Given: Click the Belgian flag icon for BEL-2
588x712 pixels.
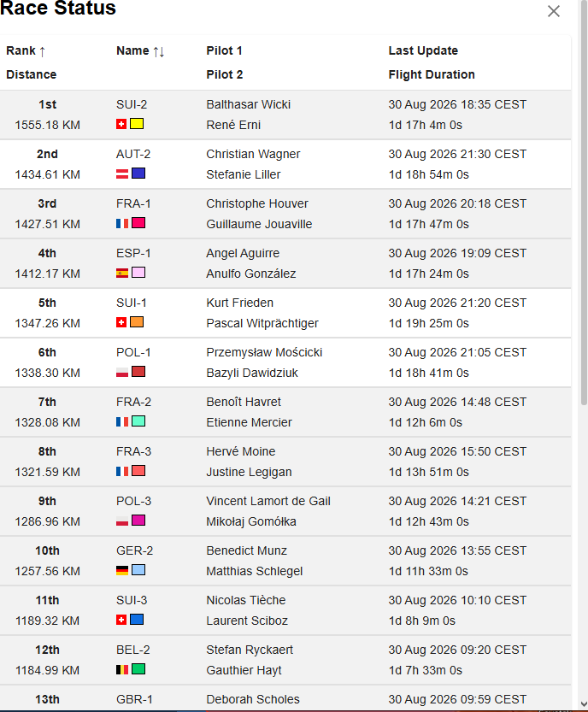Looking at the screenshot, I should coord(122,669).
